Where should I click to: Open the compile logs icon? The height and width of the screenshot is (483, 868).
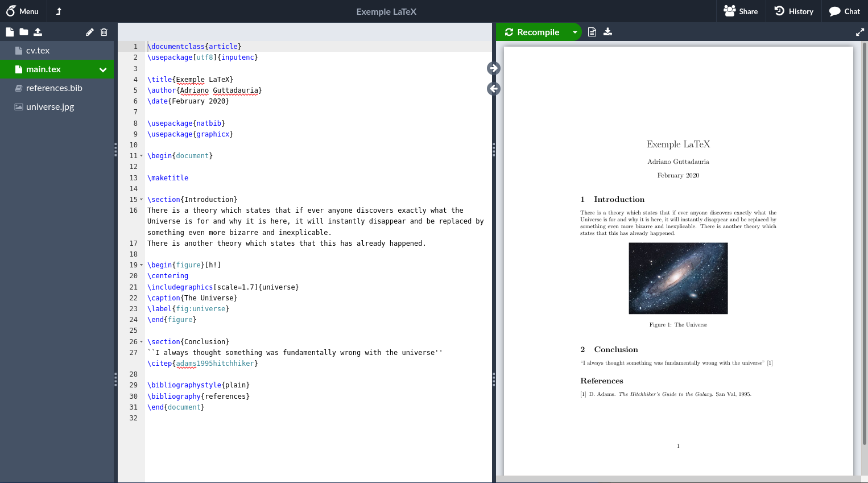592,32
